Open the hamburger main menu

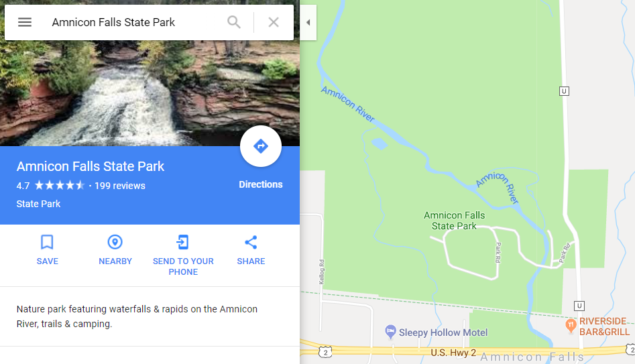(25, 22)
